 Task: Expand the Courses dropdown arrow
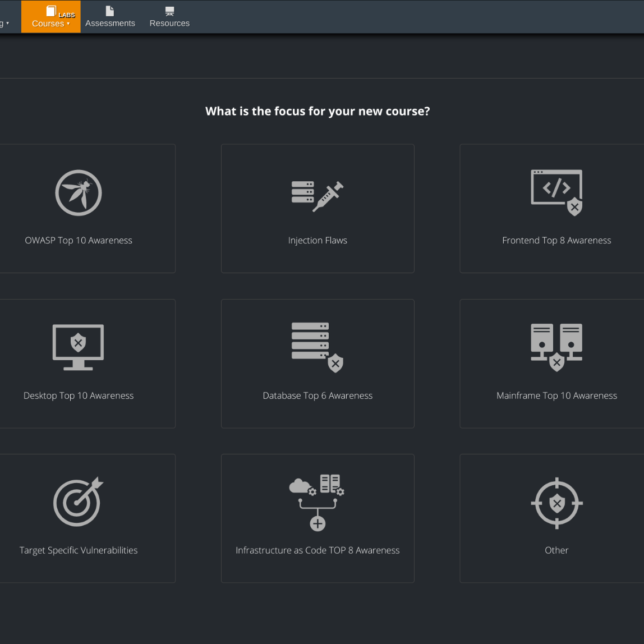[x=68, y=24]
